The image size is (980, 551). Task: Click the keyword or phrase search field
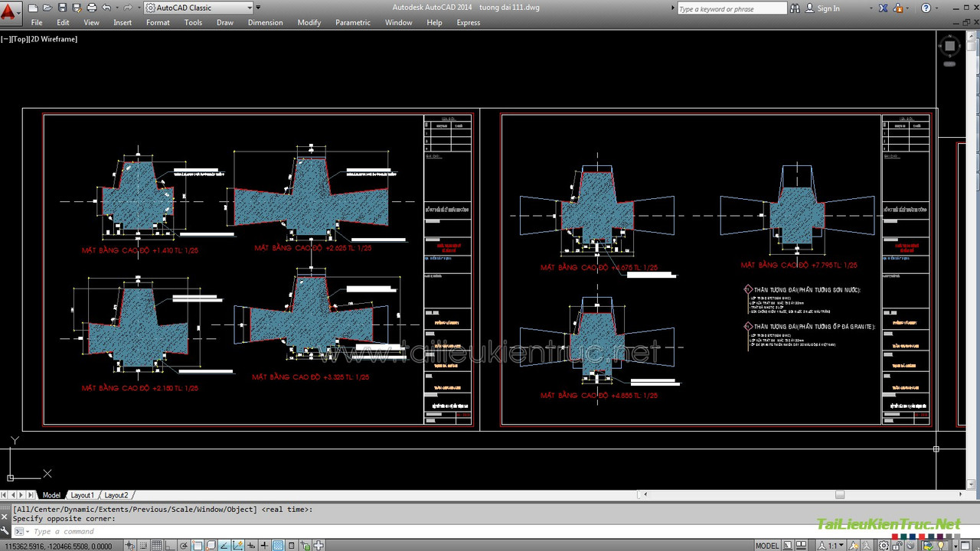(732, 8)
